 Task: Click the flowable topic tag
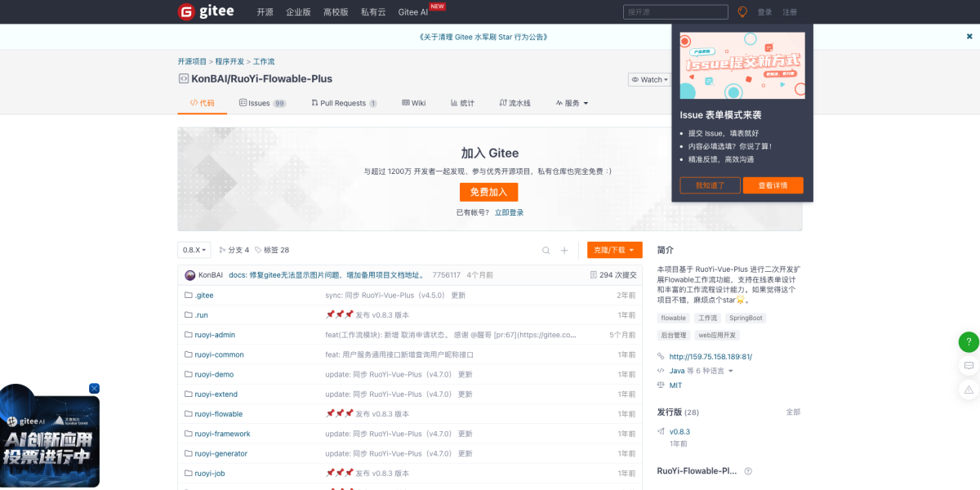674,318
